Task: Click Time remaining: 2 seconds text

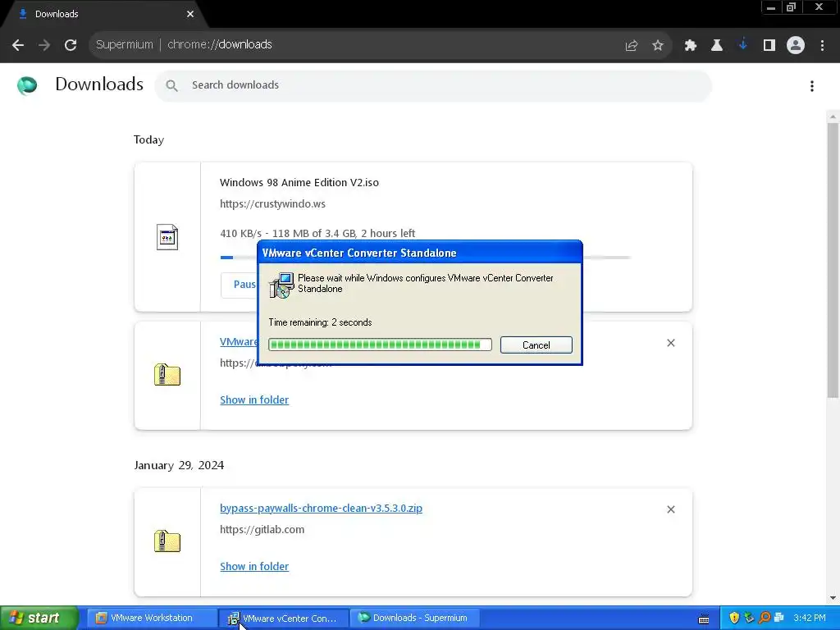Action: (x=320, y=322)
